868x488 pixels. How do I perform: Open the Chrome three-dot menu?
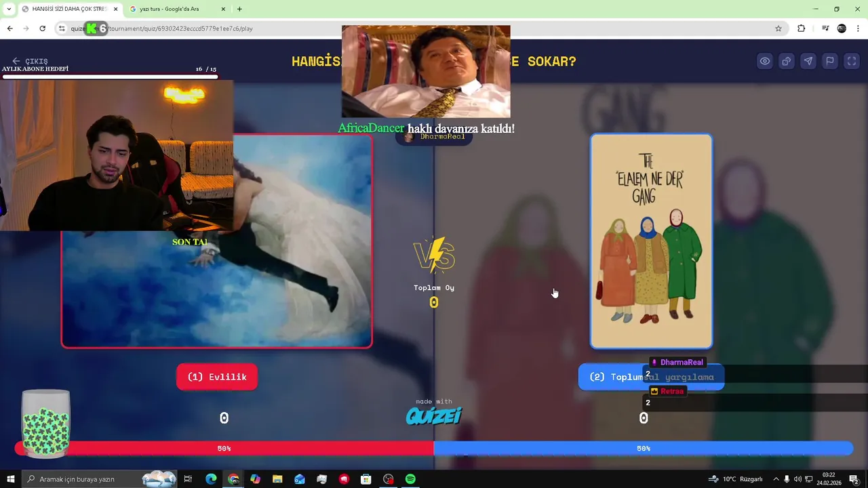coord(859,28)
